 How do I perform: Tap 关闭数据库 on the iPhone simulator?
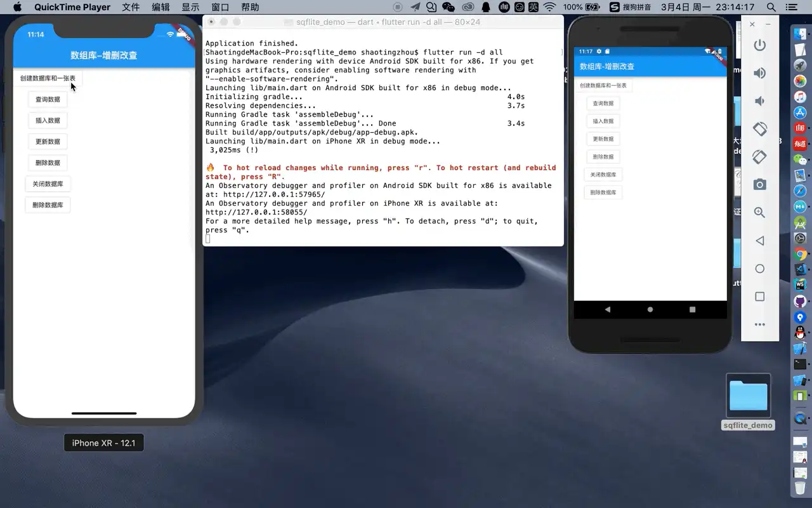pyautogui.click(x=48, y=184)
